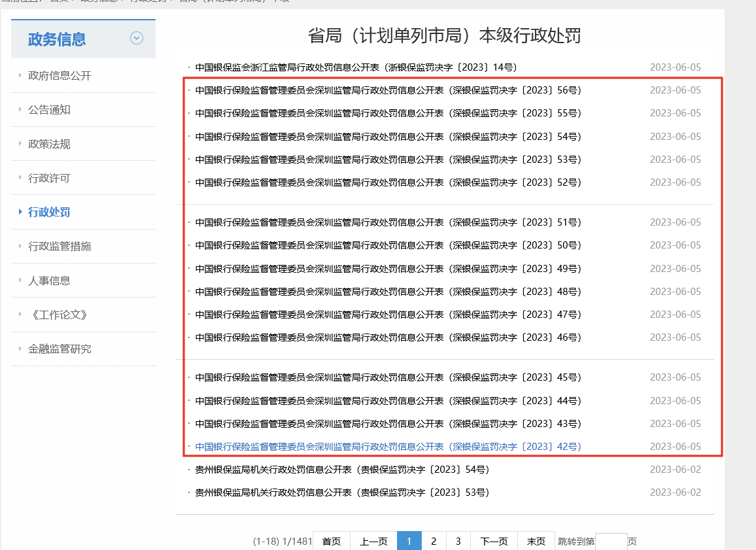Open 贵银保监罚决字〔2023〕54号 notice
Image resolution: width=756 pixels, height=550 pixels.
point(342,470)
